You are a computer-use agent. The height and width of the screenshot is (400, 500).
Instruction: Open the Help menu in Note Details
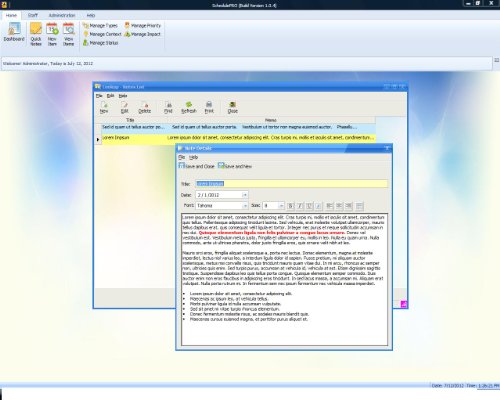194,157
